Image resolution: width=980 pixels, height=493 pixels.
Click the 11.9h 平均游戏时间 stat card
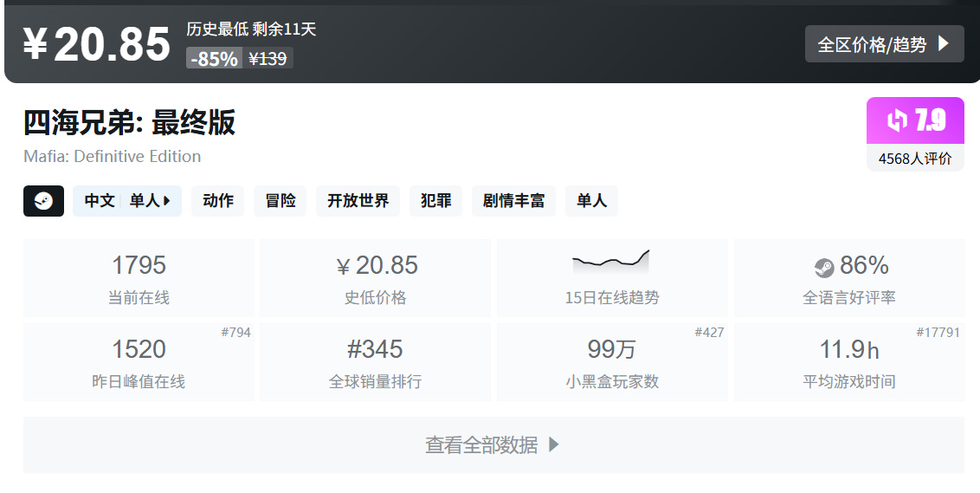click(x=848, y=361)
